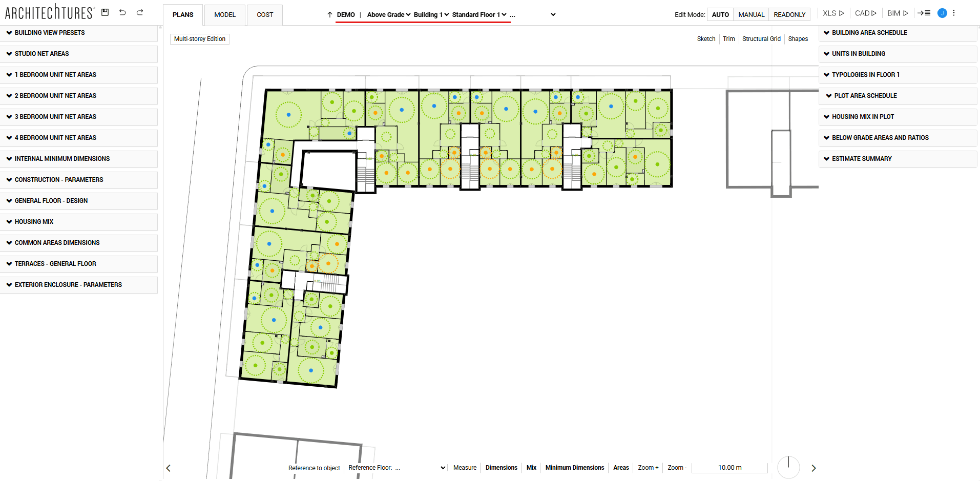Image resolution: width=980 pixels, height=481 pixels.
Task: Open the COST tab
Action: [x=265, y=15]
